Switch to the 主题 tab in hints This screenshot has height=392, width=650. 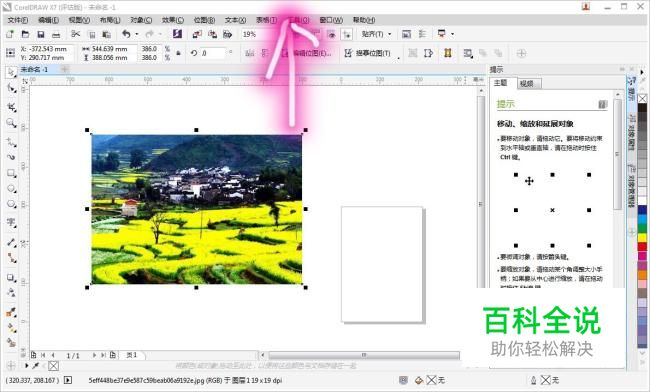tap(503, 83)
